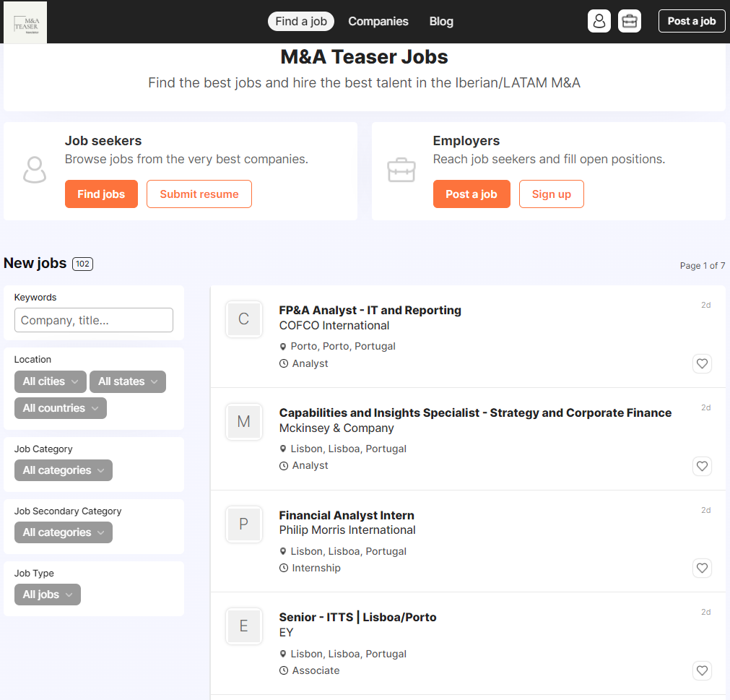This screenshot has height=700, width=730.
Task: Open Senior - ITTS | Lisboa/Porto listing
Action: pyautogui.click(x=357, y=618)
